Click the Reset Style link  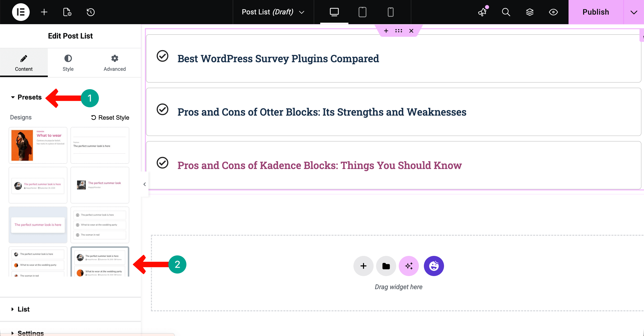[x=110, y=118]
